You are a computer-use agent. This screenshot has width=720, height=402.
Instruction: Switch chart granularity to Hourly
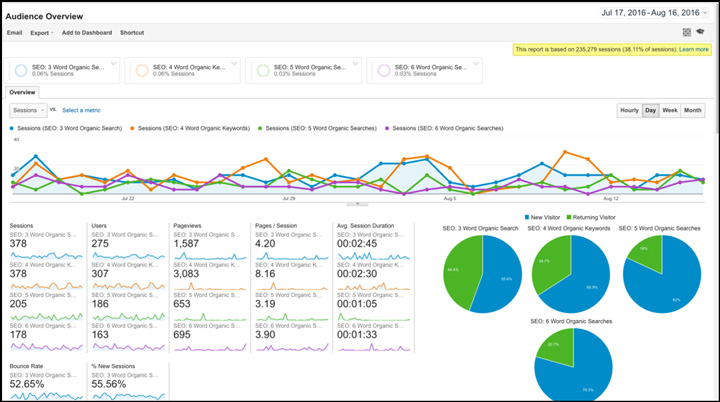629,110
